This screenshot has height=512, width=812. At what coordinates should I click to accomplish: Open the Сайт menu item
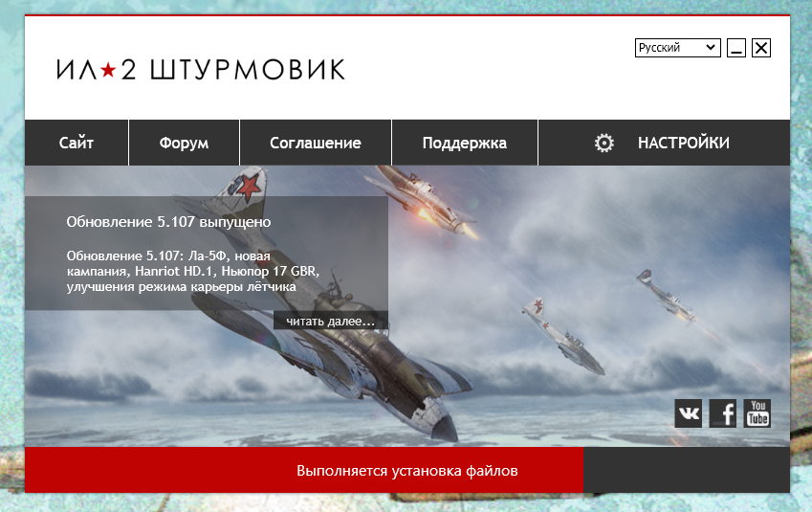click(x=77, y=143)
